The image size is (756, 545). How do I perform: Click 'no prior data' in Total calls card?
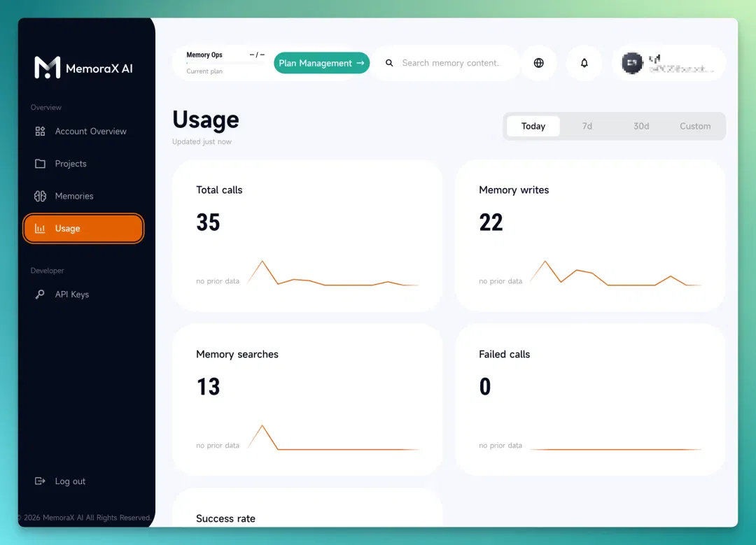(218, 281)
